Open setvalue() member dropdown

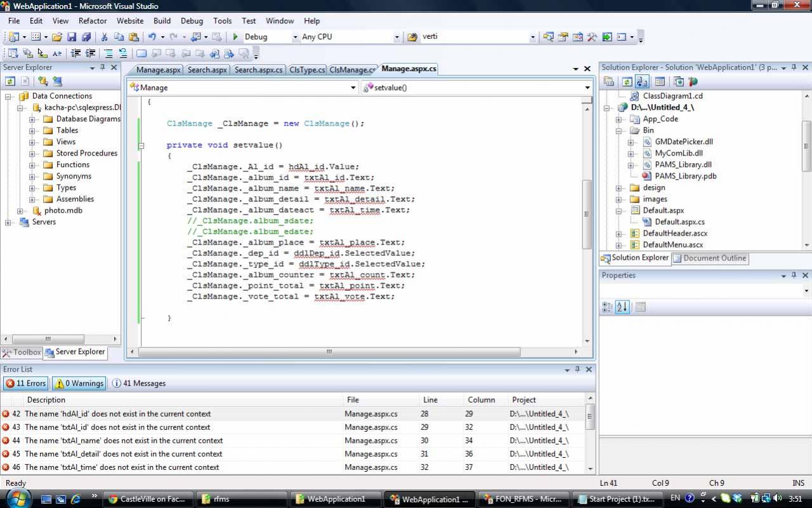[x=587, y=88]
